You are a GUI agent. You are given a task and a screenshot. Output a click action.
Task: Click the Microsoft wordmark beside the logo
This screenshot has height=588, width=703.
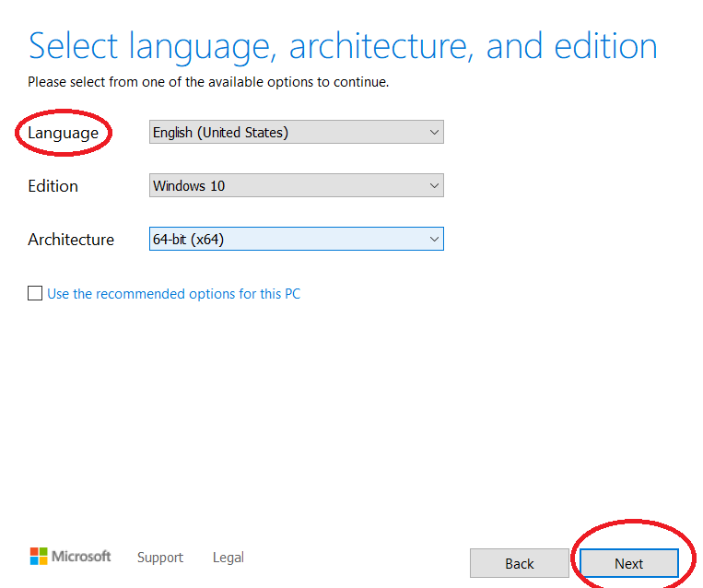pos(81,557)
